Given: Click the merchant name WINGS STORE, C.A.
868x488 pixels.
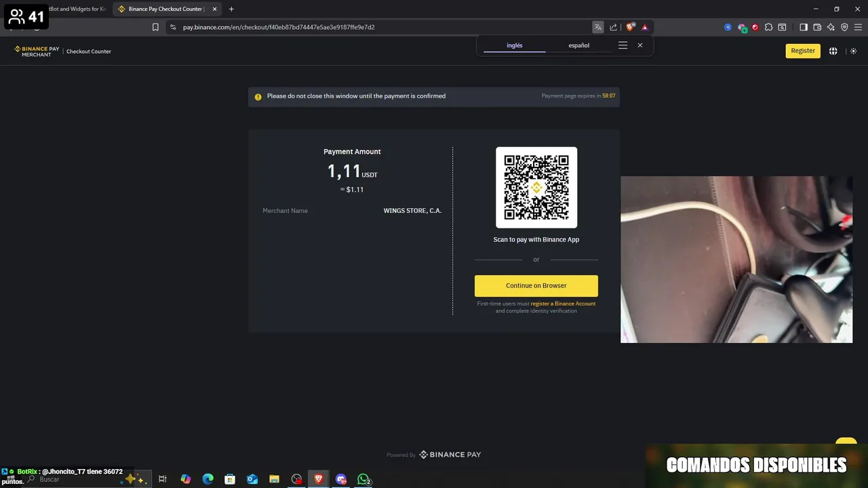Looking at the screenshot, I should [x=412, y=211].
